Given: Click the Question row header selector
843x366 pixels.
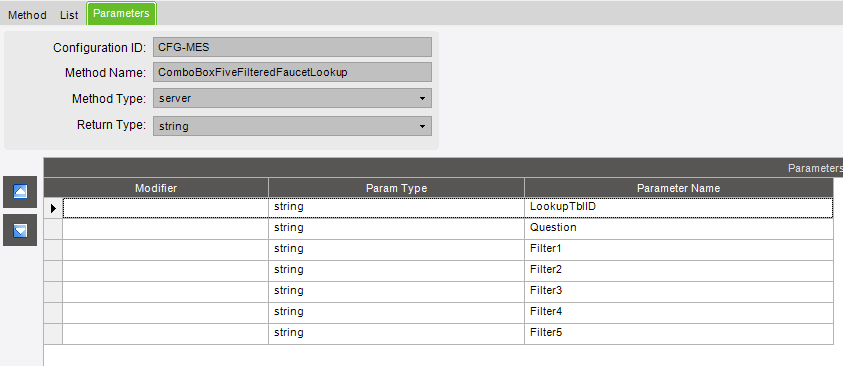Looking at the screenshot, I should click(53, 228).
